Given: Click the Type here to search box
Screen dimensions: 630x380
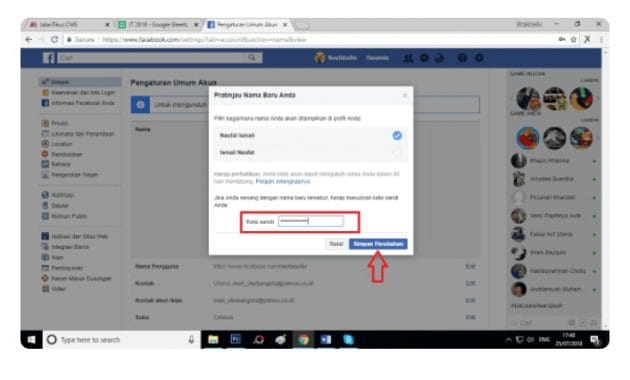Looking at the screenshot, I should [122, 340].
